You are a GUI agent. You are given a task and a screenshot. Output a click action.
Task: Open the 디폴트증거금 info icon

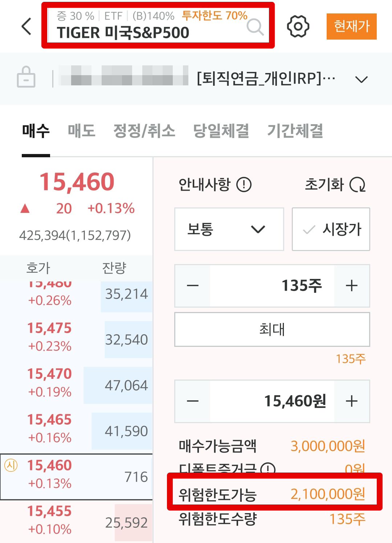coord(268,469)
